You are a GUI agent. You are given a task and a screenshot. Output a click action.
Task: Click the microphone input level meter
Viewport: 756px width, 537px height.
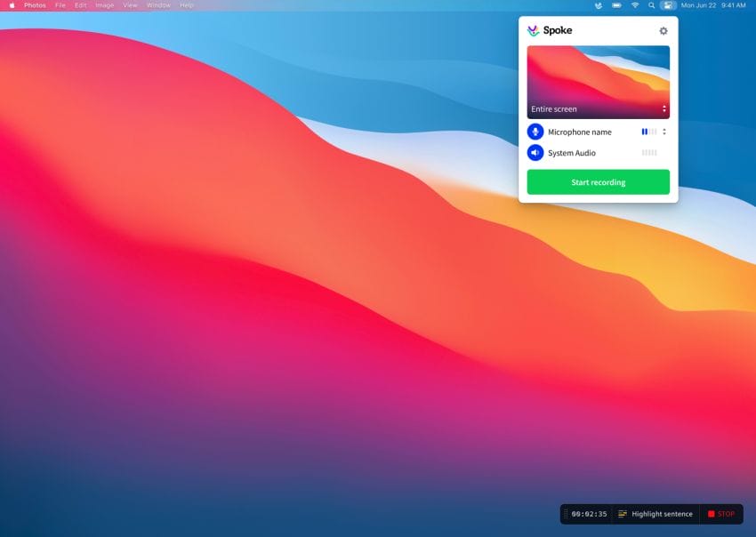pos(648,132)
